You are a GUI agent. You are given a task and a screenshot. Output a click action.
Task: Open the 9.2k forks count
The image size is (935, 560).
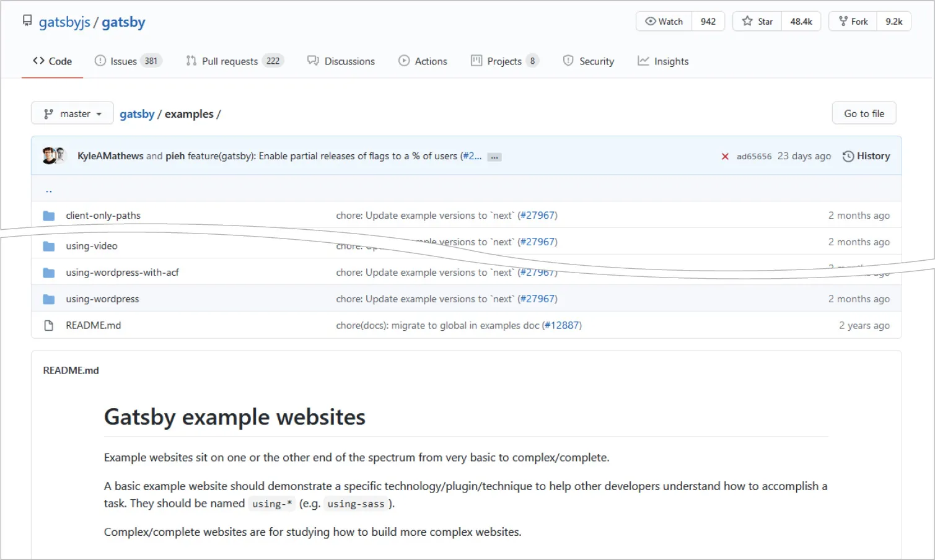tap(894, 21)
